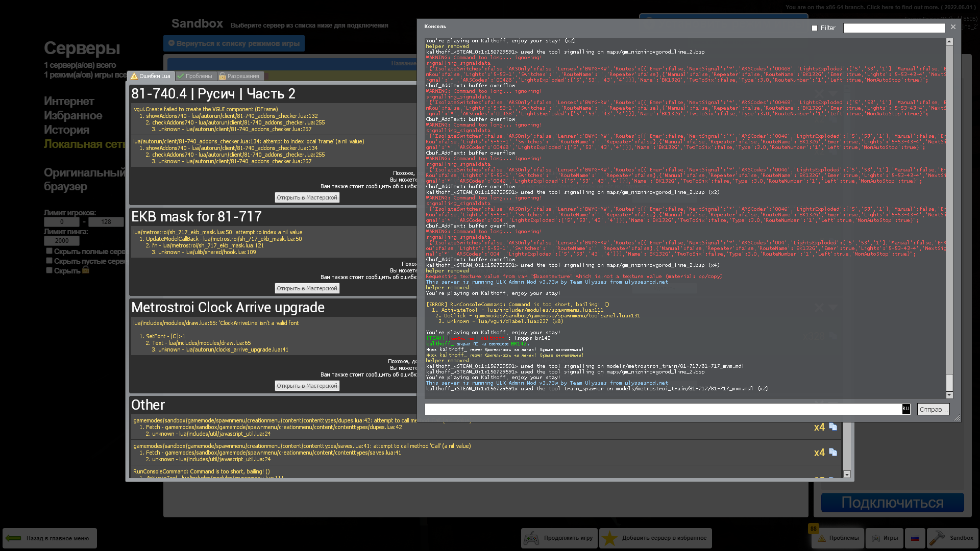This screenshot has width=980, height=551.
Task: Toggle the Скрыть полные серверы checkbox
Action: [49, 251]
